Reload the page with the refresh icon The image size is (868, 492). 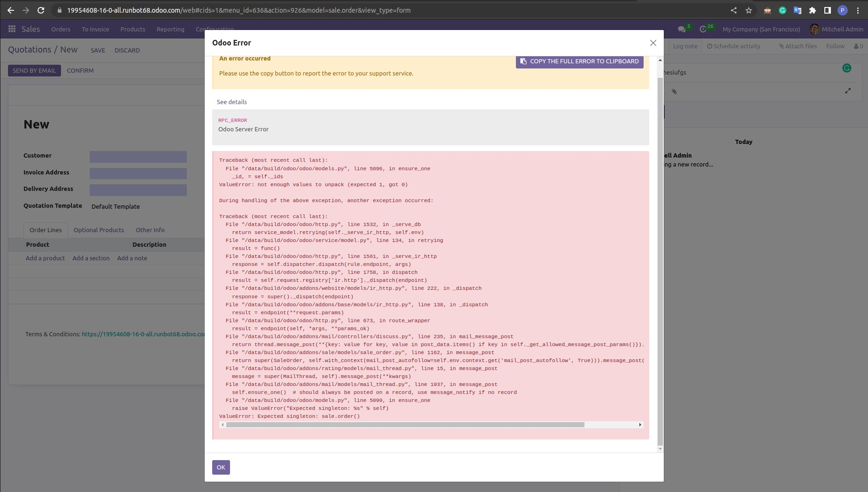pos(40,10)
